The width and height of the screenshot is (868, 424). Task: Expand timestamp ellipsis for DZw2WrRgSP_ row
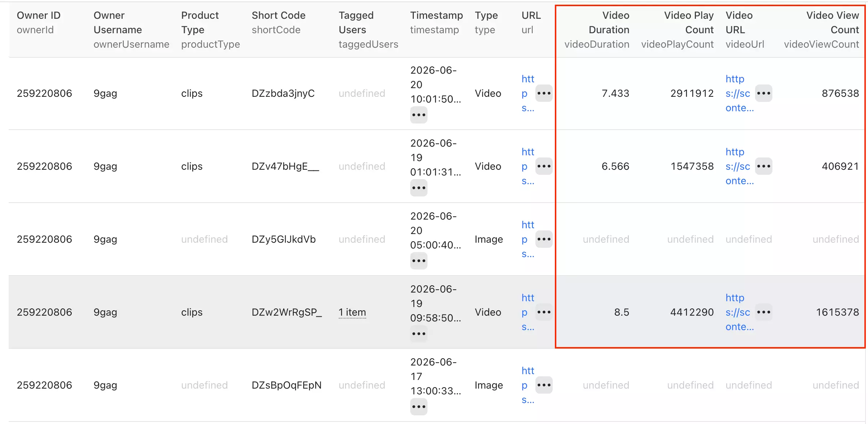(x=418, y=334)
